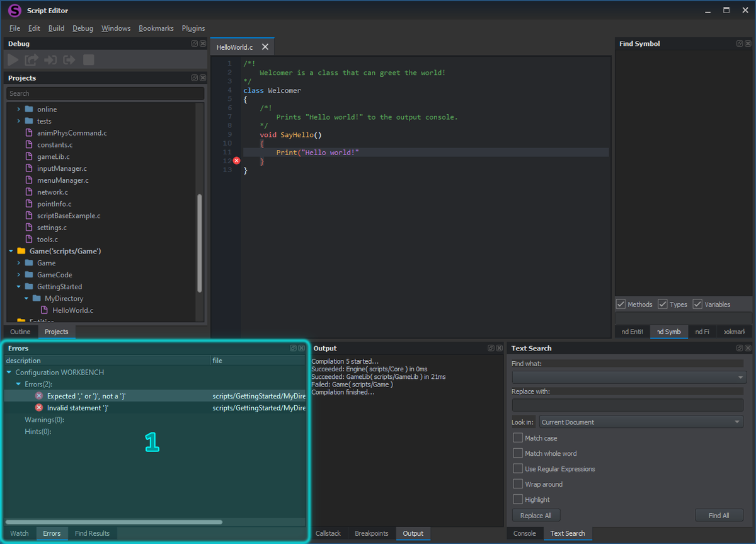Image resolution: width=756 pixels, height=544 pixels.
Task: Enable Match case in Text Search
Action: (518, 437)
